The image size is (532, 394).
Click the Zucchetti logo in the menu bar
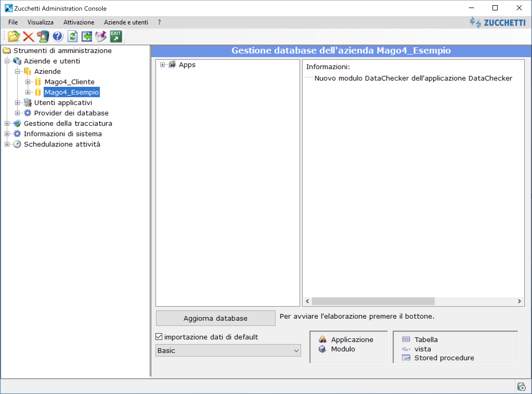(x=497, y=22)
